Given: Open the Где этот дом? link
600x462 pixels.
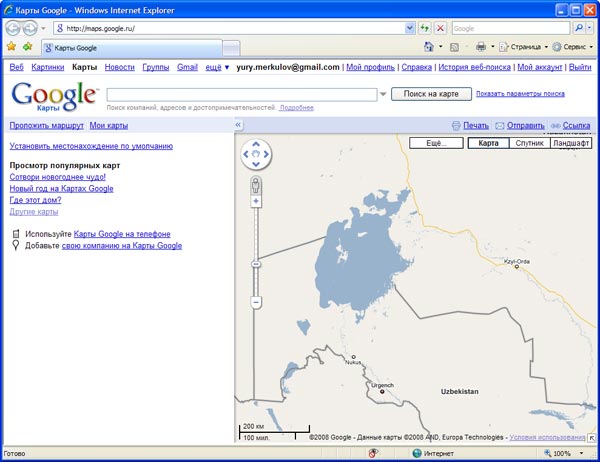Looking at the screenshot, I should coord(35,200).
